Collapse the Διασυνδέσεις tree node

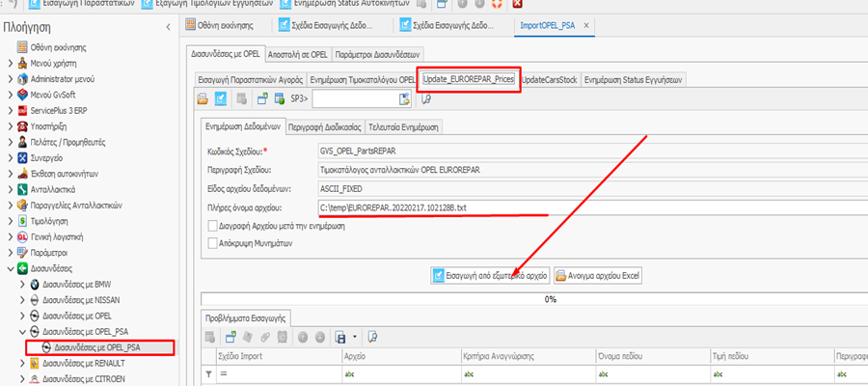[x=10, y=267]
